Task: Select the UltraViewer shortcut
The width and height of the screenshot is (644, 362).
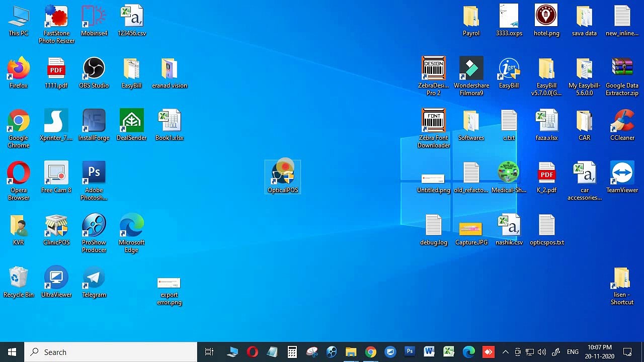Action: (x=56, y=282)
